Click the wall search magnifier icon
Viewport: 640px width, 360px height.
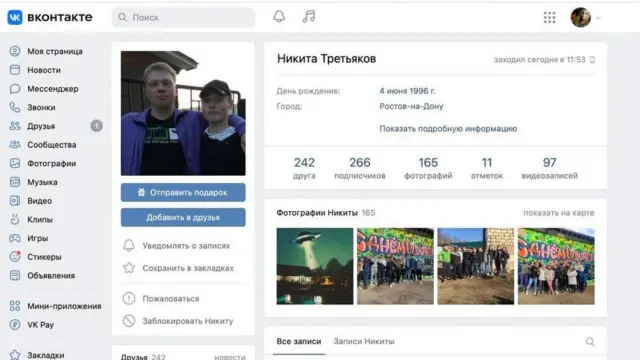pyautogui.click(x=590, y=342)
